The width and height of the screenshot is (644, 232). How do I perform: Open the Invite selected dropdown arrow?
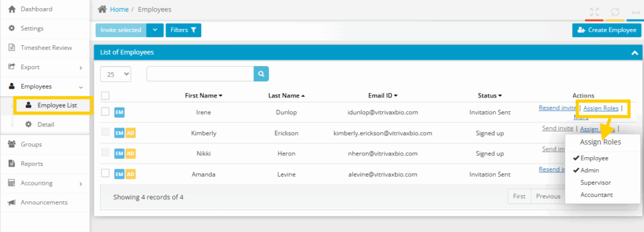(x=155, y=30)
